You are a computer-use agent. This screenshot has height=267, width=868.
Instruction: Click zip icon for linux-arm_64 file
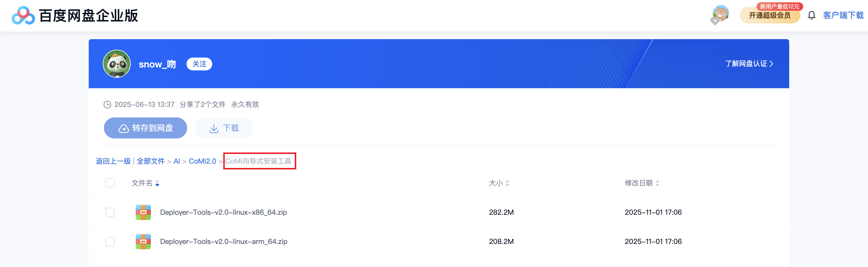(x=143, y=242)
